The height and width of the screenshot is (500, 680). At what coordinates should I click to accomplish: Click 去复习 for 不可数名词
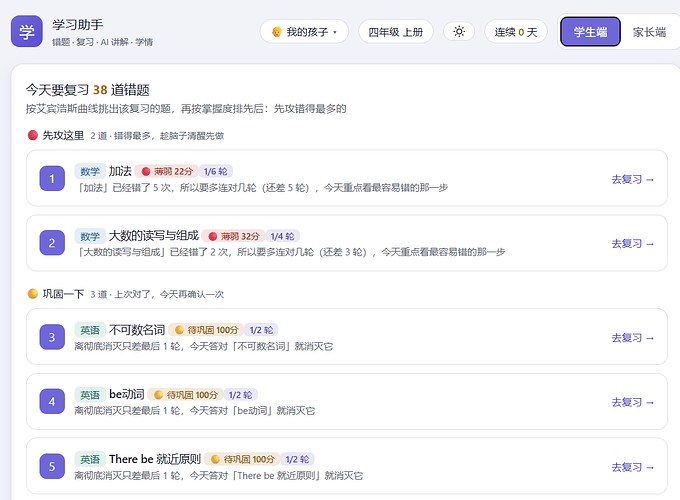pyautogui.click(x=632, y=338)
